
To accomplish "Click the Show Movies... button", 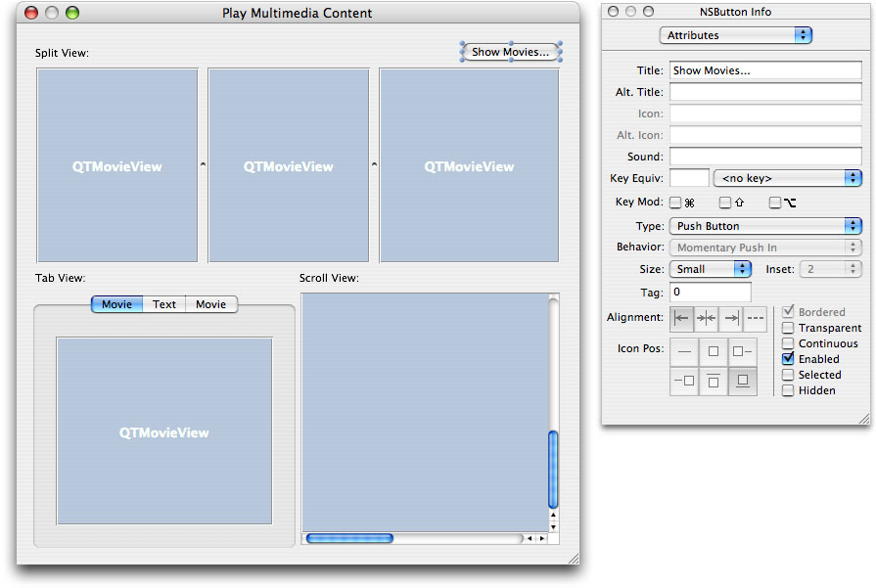I will [x=511, y=52].
